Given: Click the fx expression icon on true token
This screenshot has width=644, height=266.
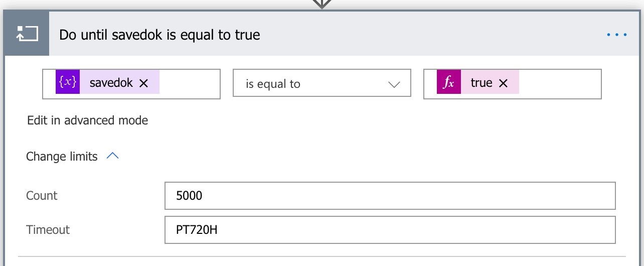Looking at the screenshot, I should tap(448, 83).
